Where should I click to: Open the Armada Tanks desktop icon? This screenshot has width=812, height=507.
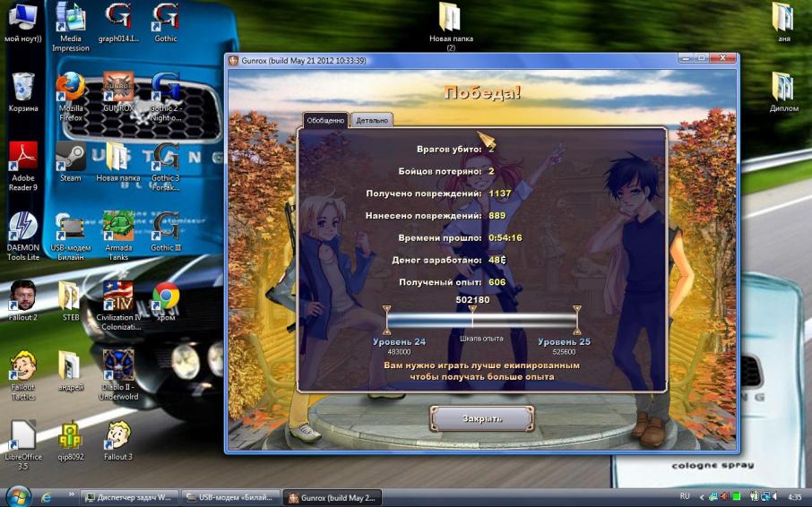tap(118, 228)
